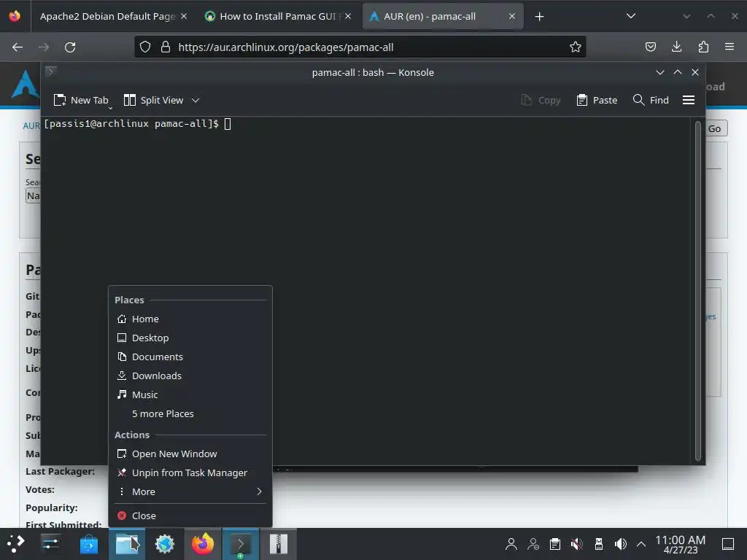Viewport: 747px width, 560px height.
Task: Close the How to Install Pamac tab
Action: (348, 16)
